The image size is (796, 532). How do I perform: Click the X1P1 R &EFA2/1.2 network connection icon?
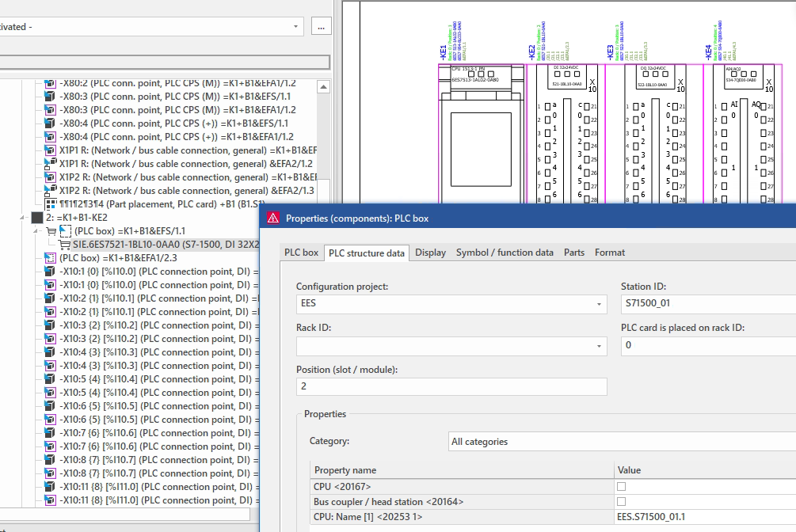pyautogui.click(x=51, y=164)
